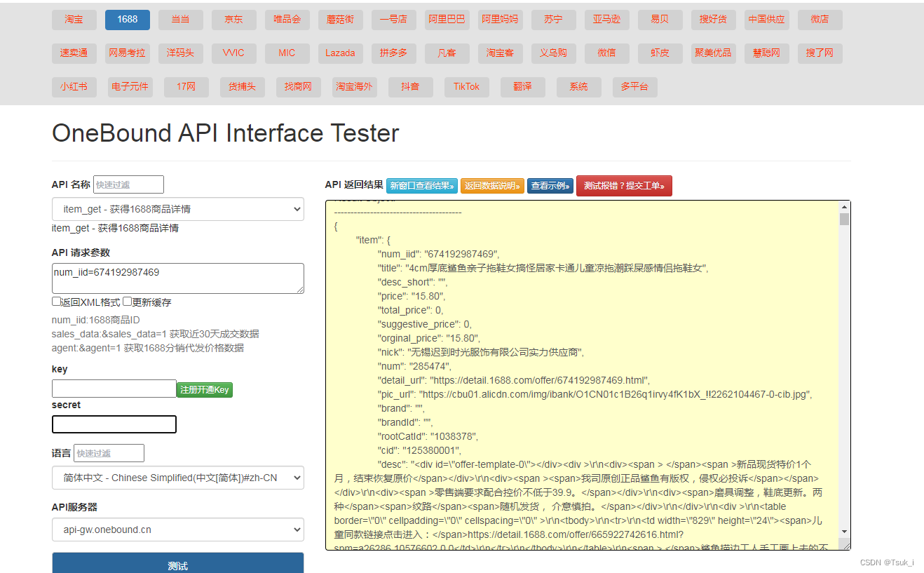924x573 pixels.
Task: Select the 多平台 tab
Action: point(635,87)
